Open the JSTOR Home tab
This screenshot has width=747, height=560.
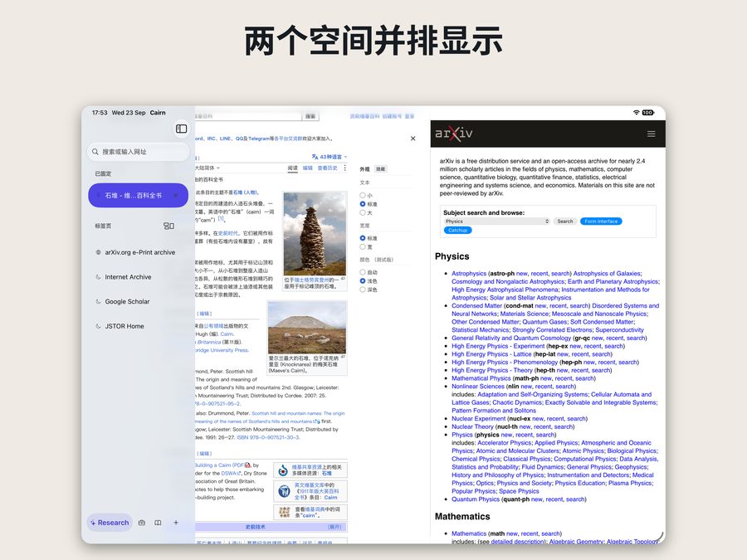pos(136,326)
